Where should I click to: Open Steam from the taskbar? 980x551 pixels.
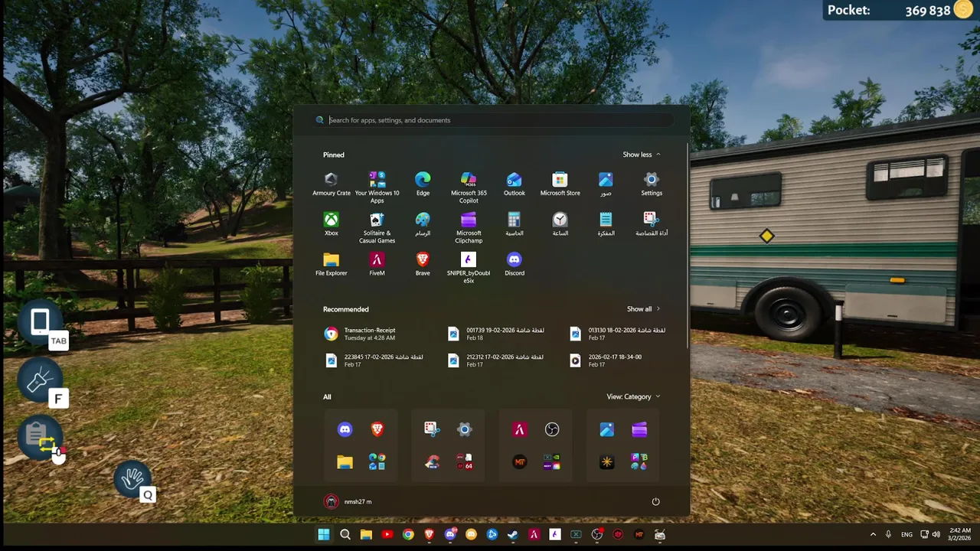click(513, 534)
